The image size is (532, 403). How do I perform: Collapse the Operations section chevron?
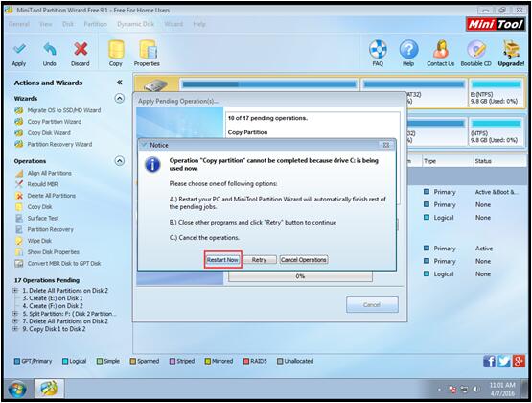pos(120,161)
